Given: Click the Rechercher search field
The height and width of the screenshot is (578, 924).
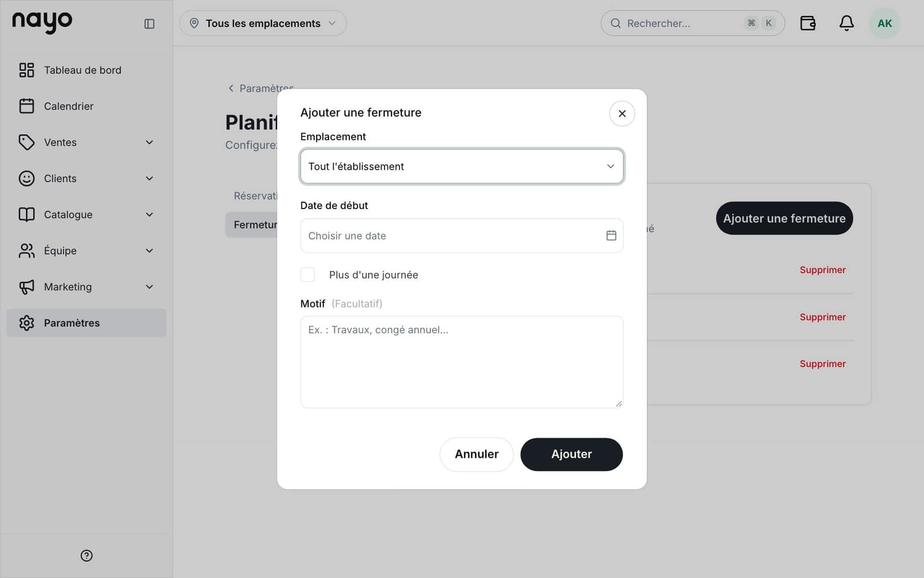Looking at the screenshot, I should (692, 23).
